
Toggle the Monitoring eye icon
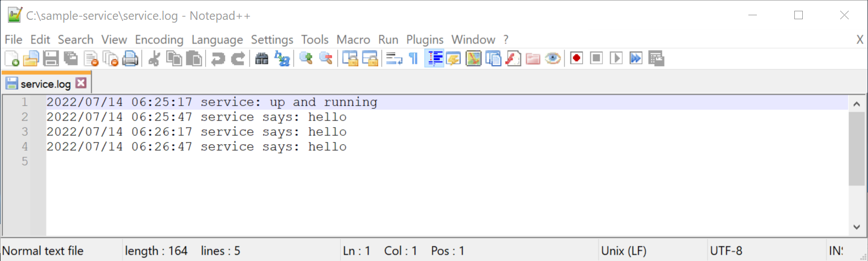(553, 58)
